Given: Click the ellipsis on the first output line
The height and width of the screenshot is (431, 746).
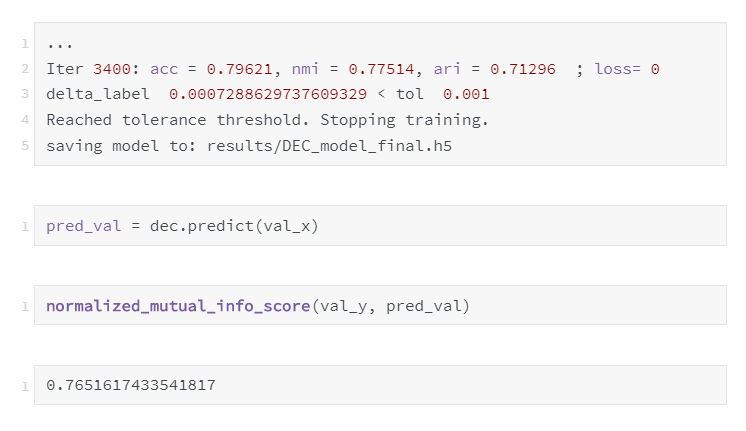Looking at the screenshot, I should (59, 44).
